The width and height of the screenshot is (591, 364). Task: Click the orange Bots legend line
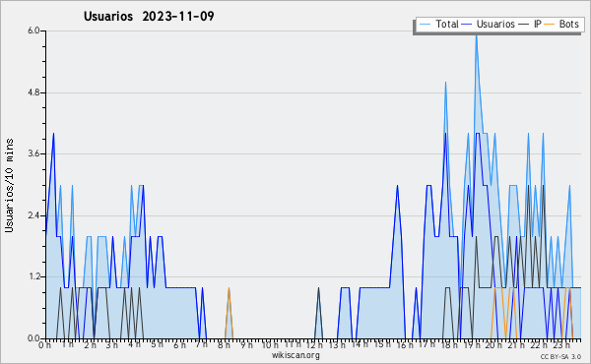[x=550, y=24]
